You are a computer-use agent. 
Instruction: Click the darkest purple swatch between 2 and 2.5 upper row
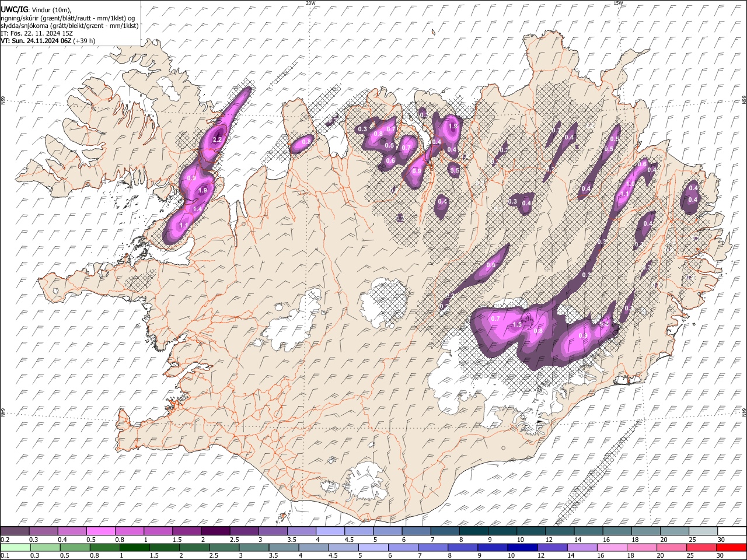click(215, 531)
